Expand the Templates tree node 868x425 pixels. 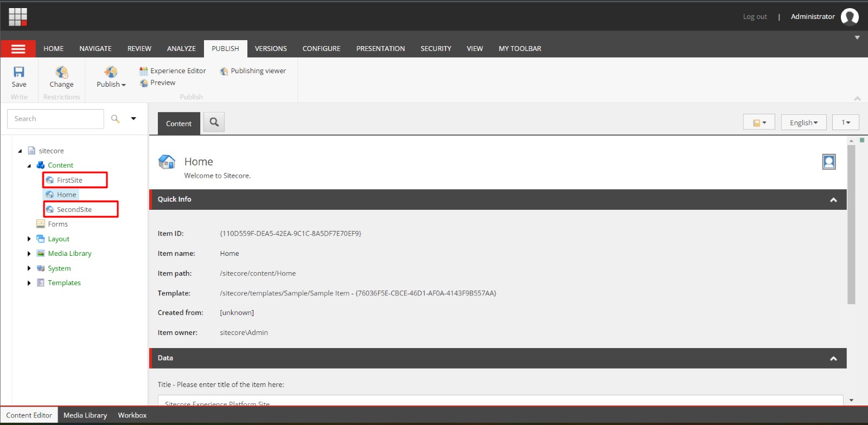29,283
